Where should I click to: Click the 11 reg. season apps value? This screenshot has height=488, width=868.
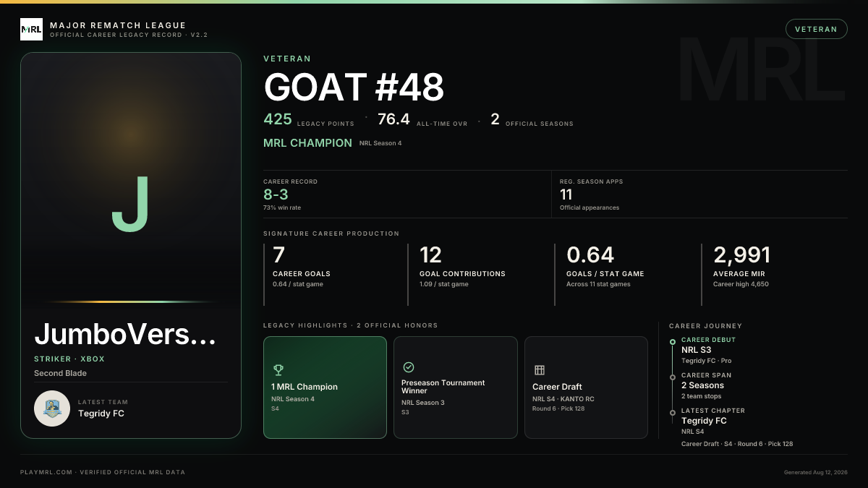(x=566, y=194)
